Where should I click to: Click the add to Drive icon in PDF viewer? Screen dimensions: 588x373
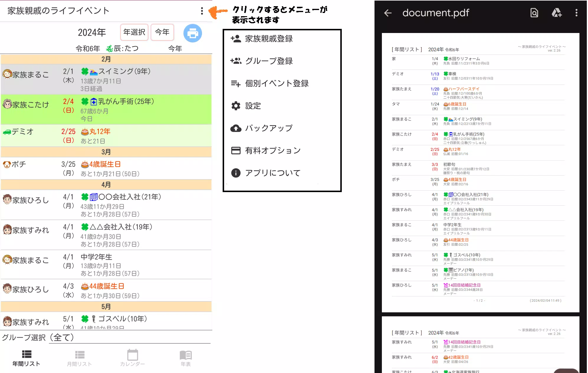click(556, 13)
